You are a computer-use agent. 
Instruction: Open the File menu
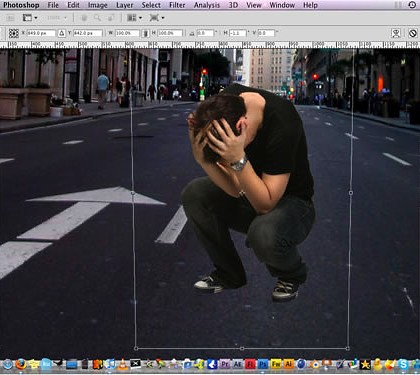click(x=53, y=5)
